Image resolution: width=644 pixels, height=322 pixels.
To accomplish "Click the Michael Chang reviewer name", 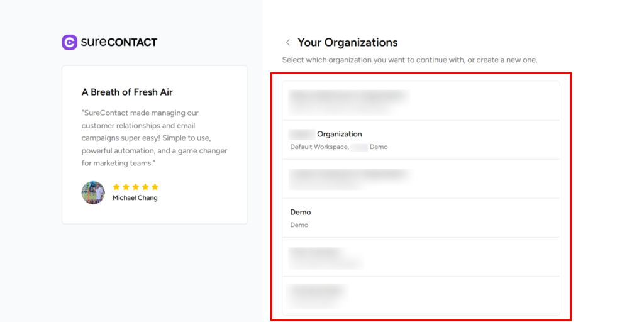I will tap(135, 198).
